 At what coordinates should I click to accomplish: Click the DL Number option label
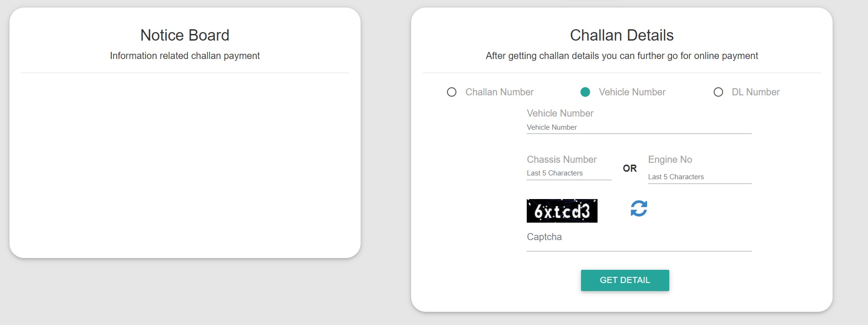(756, 92)
